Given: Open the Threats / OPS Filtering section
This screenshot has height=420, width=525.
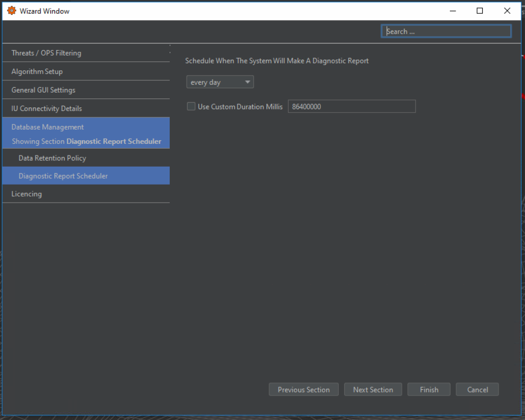Looking at the screenshot, I should [x=86, y=53].
